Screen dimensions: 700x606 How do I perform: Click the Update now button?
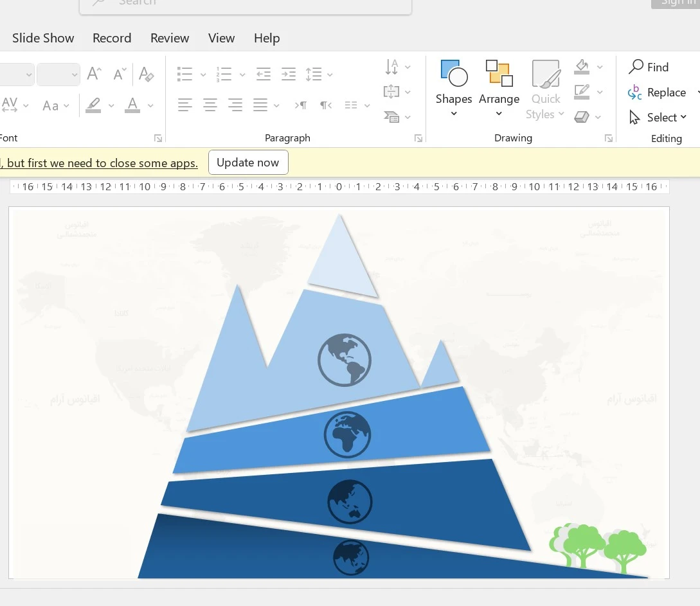tap(248, 163)
